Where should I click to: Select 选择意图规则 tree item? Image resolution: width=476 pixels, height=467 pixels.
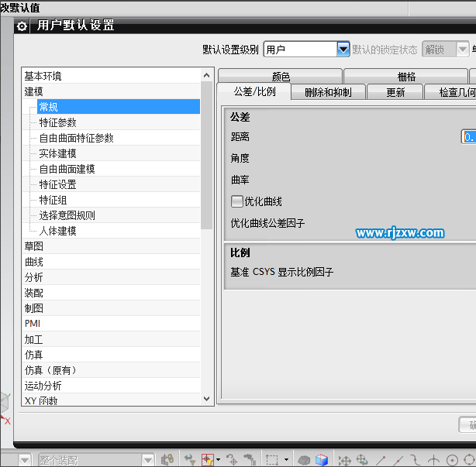point(67,215)
